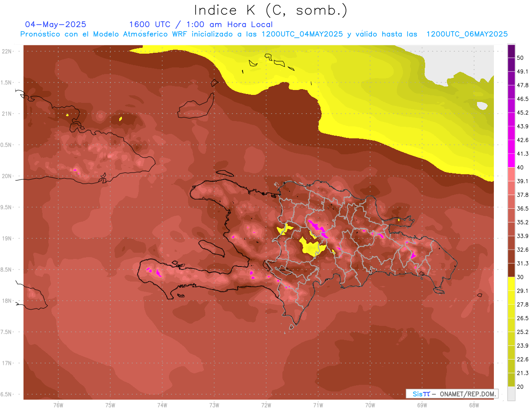
Task: Click the "23.9" colorbar value
Action: (x=523, y=345)
